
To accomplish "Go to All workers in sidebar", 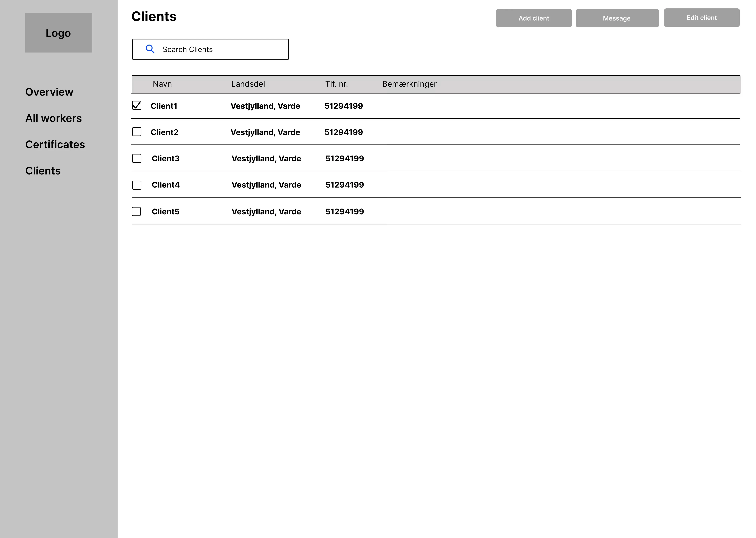I will [x=53, y=118].
